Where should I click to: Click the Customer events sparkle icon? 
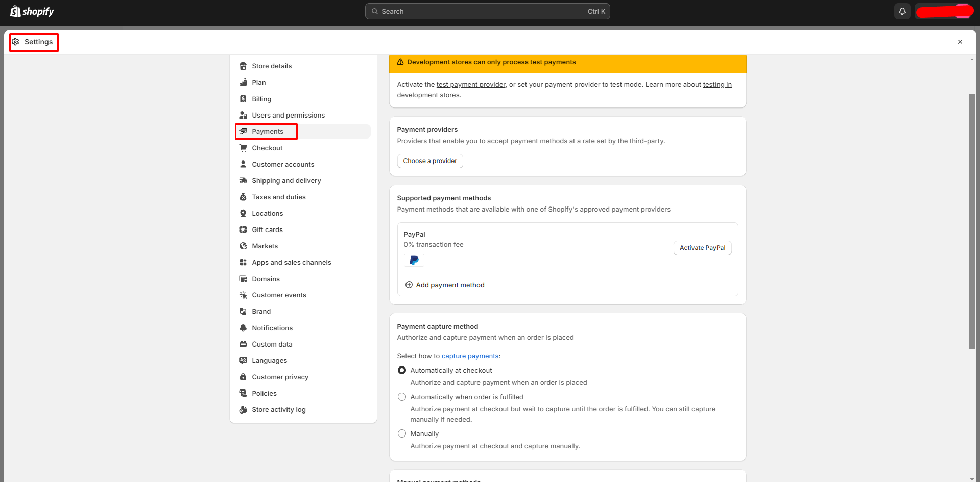coord(243,295)
